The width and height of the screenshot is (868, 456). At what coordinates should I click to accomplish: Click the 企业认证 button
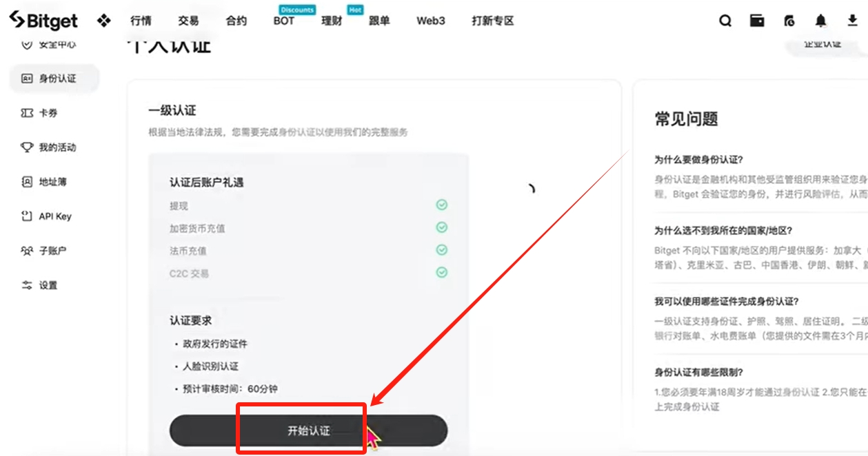(x=822, y=44)
